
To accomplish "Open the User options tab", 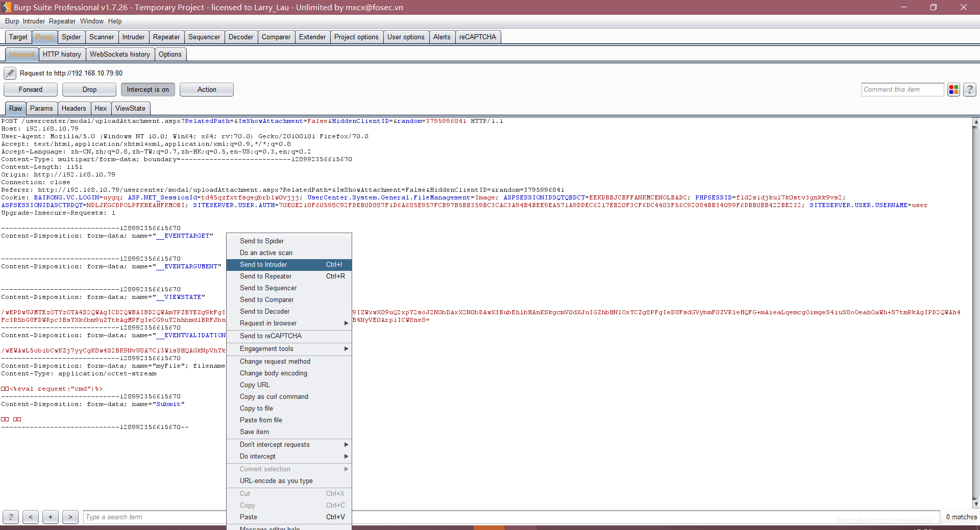I will click(x=406, y=37).
